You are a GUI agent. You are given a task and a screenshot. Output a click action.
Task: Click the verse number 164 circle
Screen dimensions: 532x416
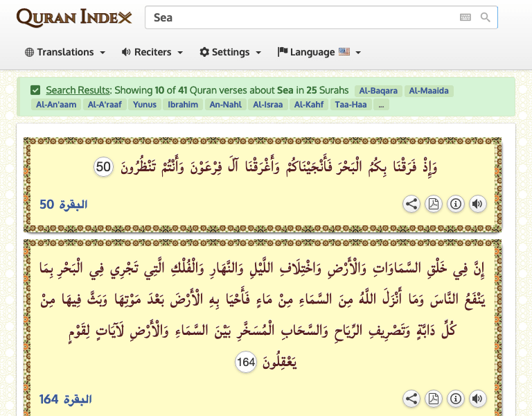click(246, 362)
